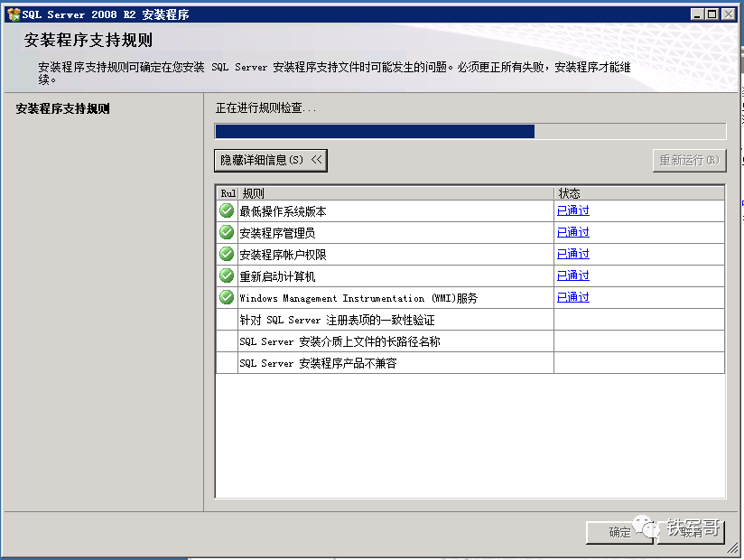Open 已通过 link for 重新启动计算机

tap(572, 275)
